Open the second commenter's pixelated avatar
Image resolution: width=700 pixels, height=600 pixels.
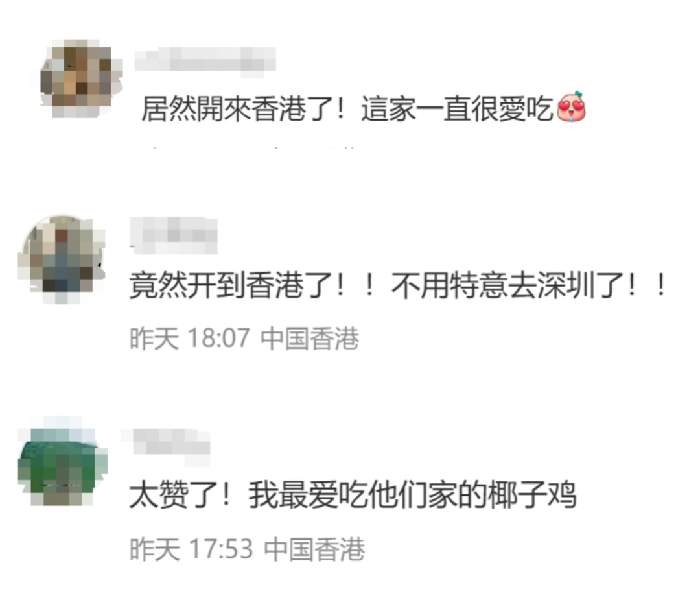pyautogui.click(x=62, y=259)
